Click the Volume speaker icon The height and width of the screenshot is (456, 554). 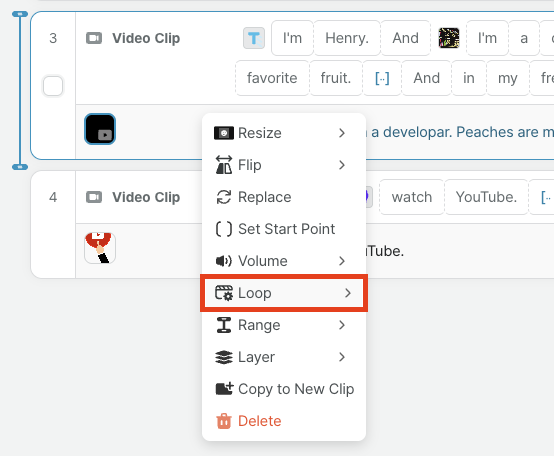pos(224,261)
